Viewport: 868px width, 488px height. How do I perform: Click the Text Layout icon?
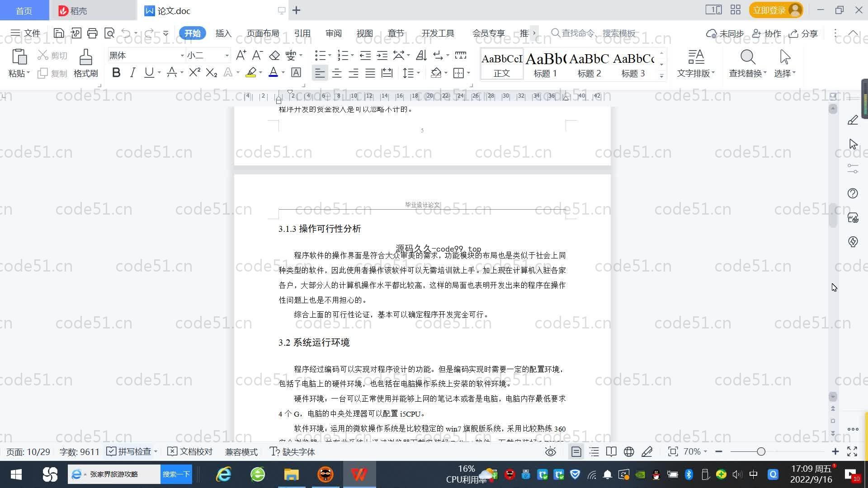pyautogui.click(x=696, y=57)
